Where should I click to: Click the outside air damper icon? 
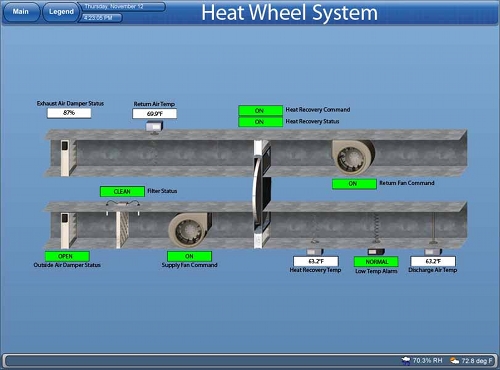click(65, 230)
